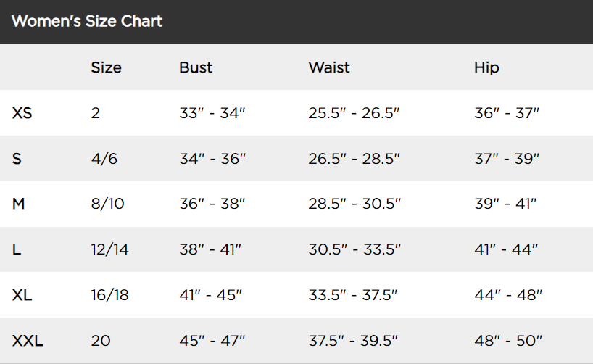Select the Size column header
Screen dimensions: 593x364
point(106,67)
